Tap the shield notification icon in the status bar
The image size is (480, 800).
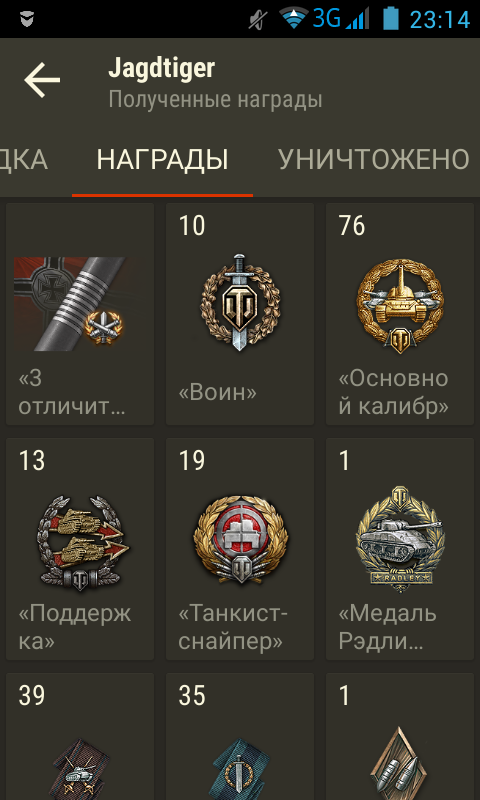click(27, 19)
